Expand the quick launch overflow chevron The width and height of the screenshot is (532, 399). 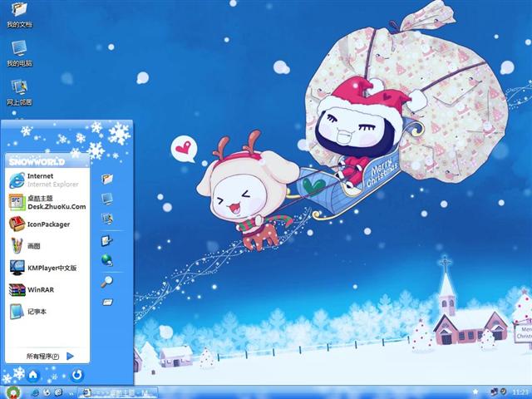tap(71, 393)
